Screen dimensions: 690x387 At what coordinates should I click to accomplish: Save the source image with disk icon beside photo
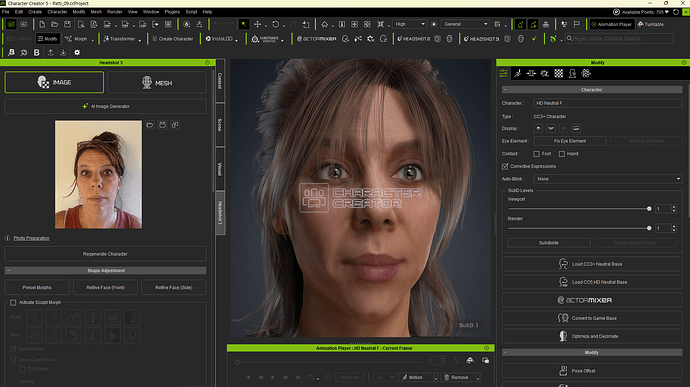[162, 125]
